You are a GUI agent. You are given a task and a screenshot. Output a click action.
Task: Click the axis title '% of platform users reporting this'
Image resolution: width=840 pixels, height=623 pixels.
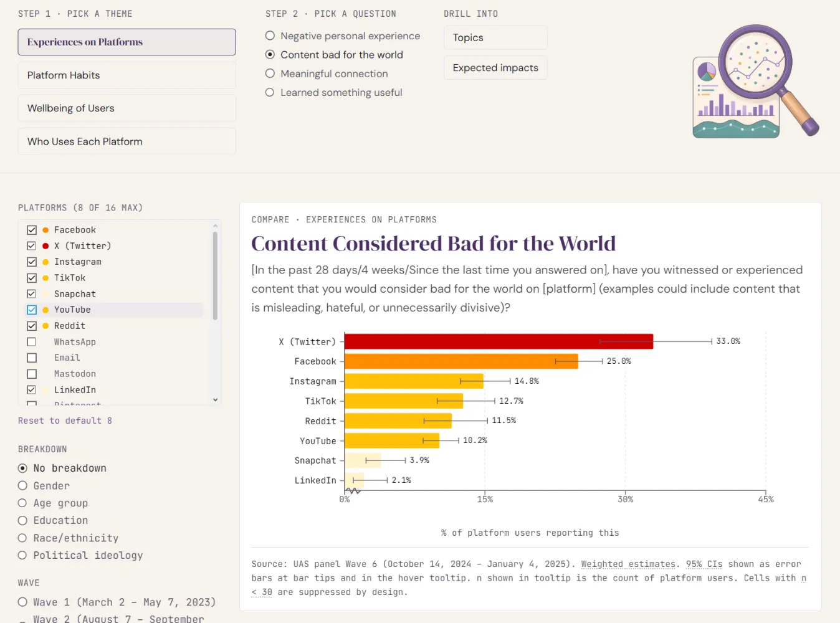[x=530, y=533]
